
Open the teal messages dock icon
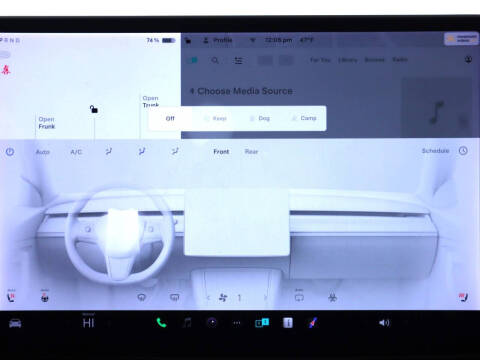262,322
